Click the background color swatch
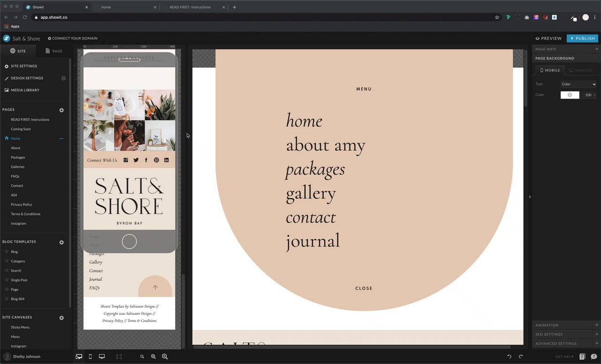 570,95
